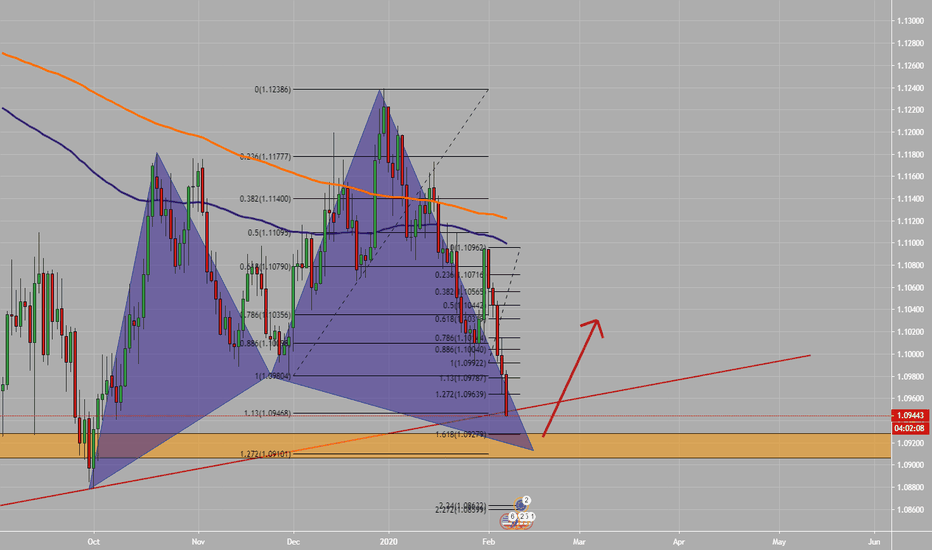Click the 0.382(1.11400) Fibonacci level label
The width and height of the screenshot is (932, 550).
pyautogui.click(x=265, y=199)
